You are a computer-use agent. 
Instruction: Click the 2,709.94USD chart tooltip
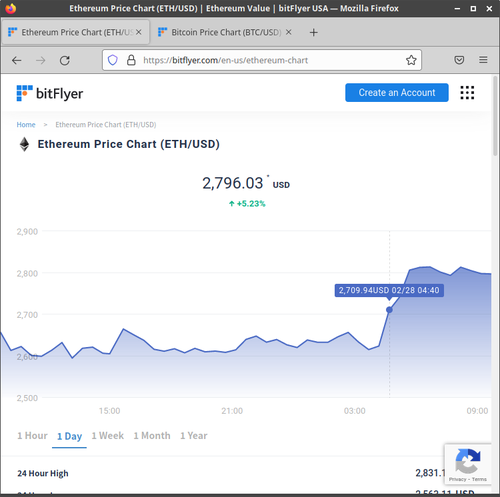pyautogui.click(x=389, y=290)
